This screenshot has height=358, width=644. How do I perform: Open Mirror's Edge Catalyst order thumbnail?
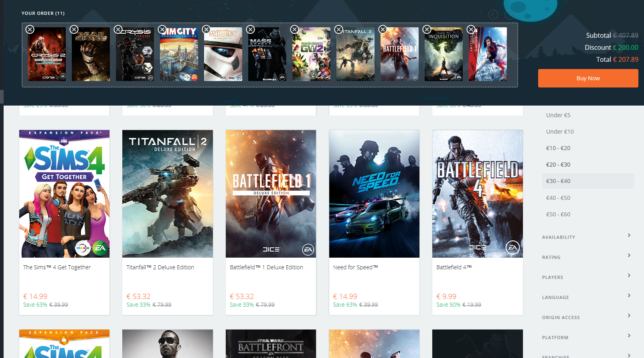(x=488, y=54)
